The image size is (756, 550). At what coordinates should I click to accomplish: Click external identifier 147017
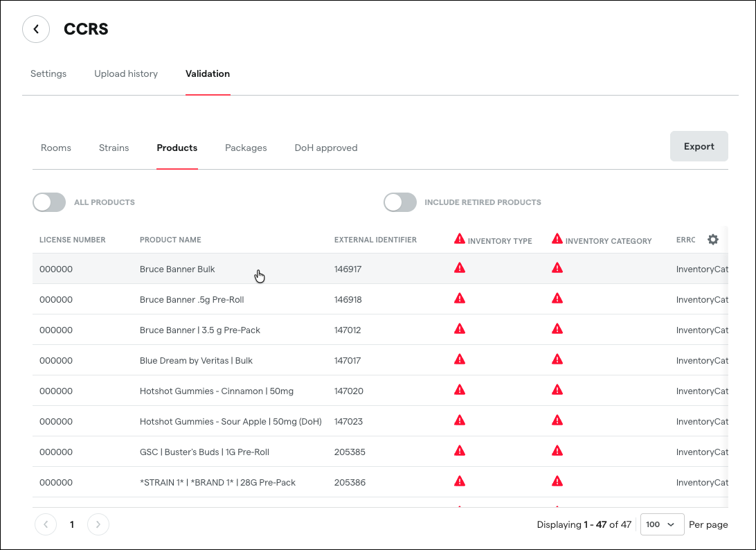coord(347,360)
